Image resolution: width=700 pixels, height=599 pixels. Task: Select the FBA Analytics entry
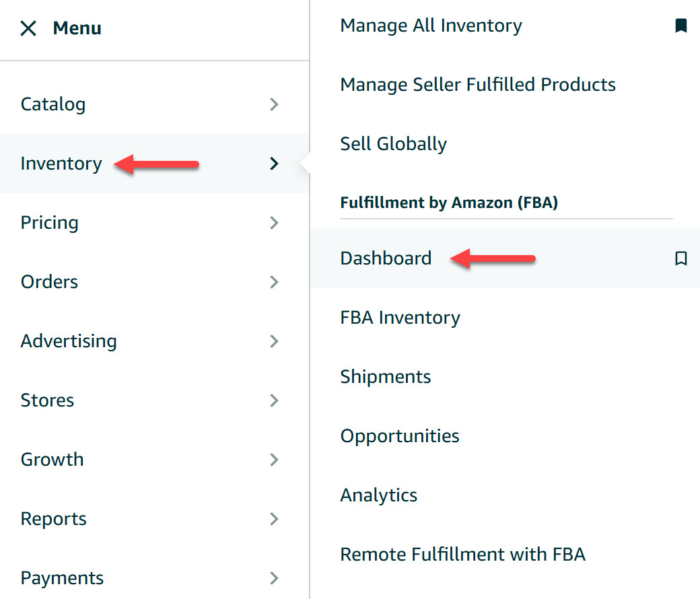tap(379, 495)
